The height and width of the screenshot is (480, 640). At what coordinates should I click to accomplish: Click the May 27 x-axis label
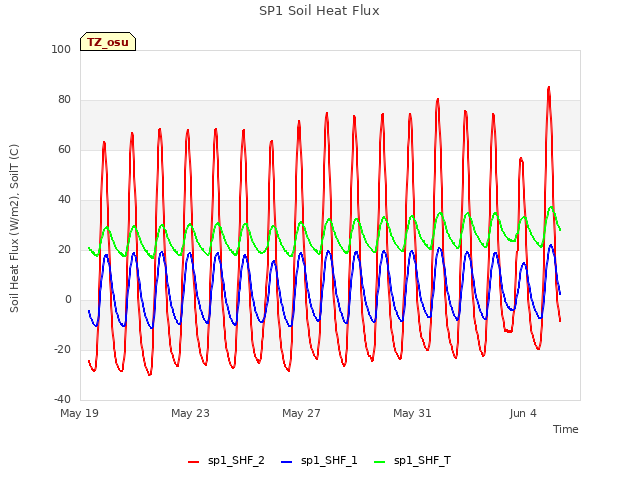[x=301, y=413]
